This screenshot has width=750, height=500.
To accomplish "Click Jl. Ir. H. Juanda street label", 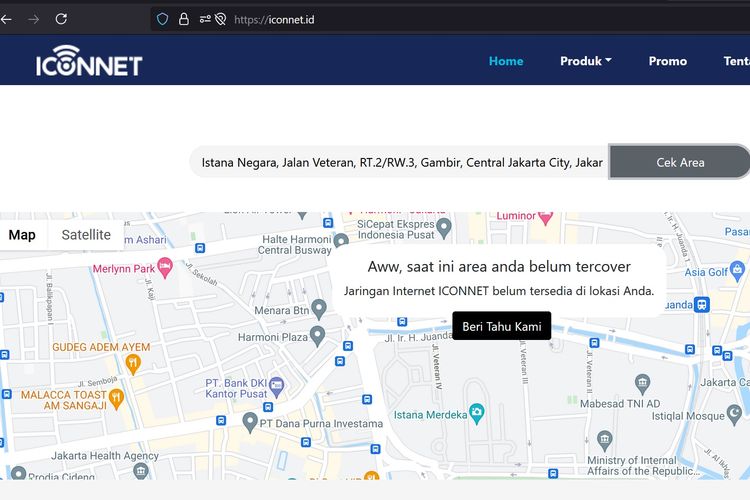I will pyautogui.click(x=418, y=337).
